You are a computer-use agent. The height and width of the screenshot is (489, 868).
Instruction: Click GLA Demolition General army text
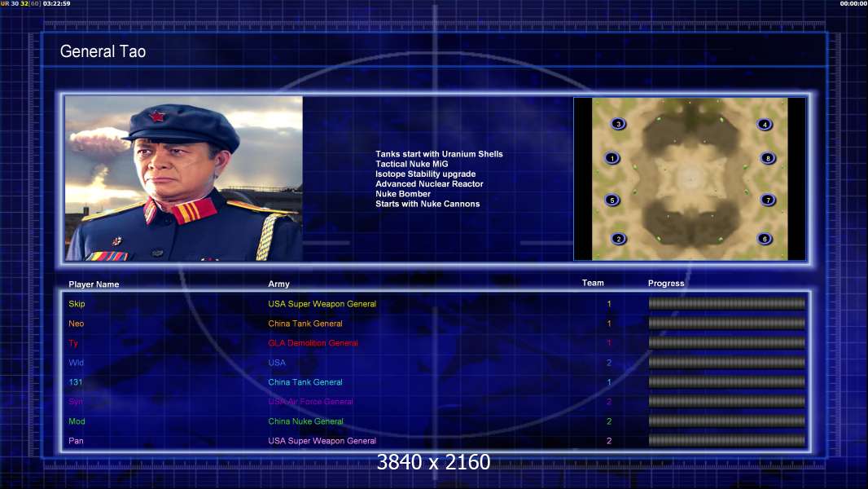(313, 343)
